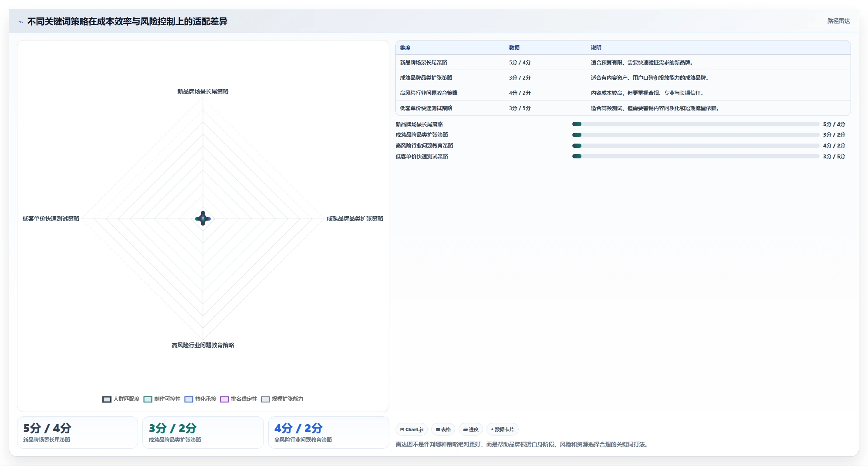
Task: Click 低客单价快速测试策略 table row cell
Action: pos(426,108)
